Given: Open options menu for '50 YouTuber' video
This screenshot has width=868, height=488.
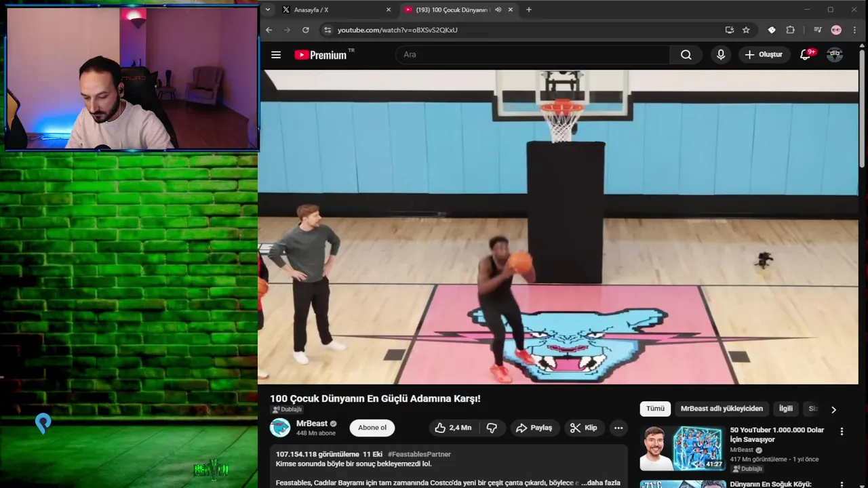Looking at the screenshot, I should pyautogui.click(x=842, y=431).
